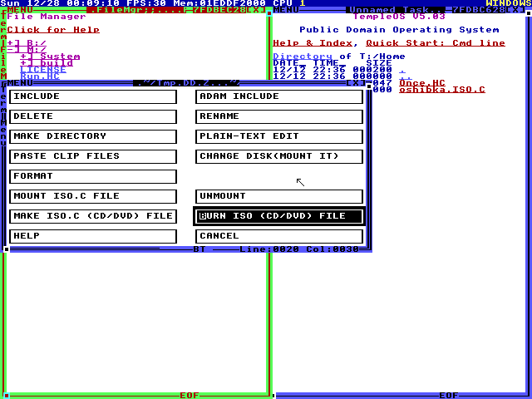This screenshot has width=532, height=399.
Task: Choose MAKE ISO.C (CD/DVD) FILE
Action: pos(93,216)
